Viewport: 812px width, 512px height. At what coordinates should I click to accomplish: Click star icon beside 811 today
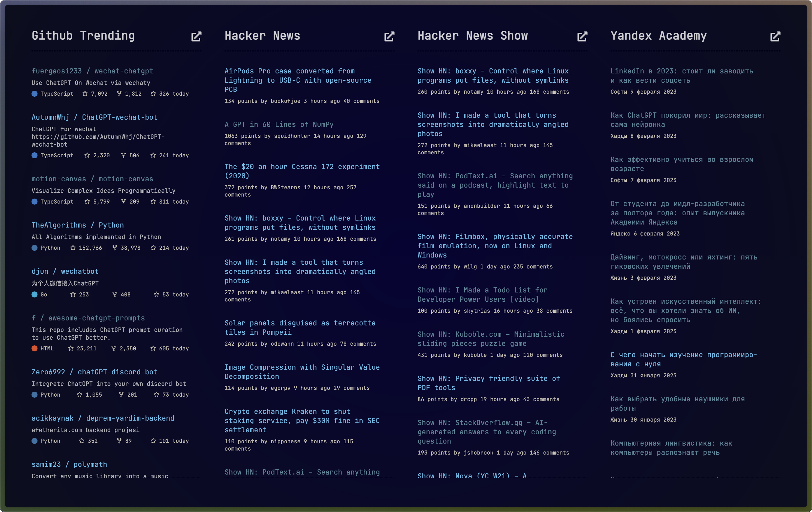click(153, 202)
